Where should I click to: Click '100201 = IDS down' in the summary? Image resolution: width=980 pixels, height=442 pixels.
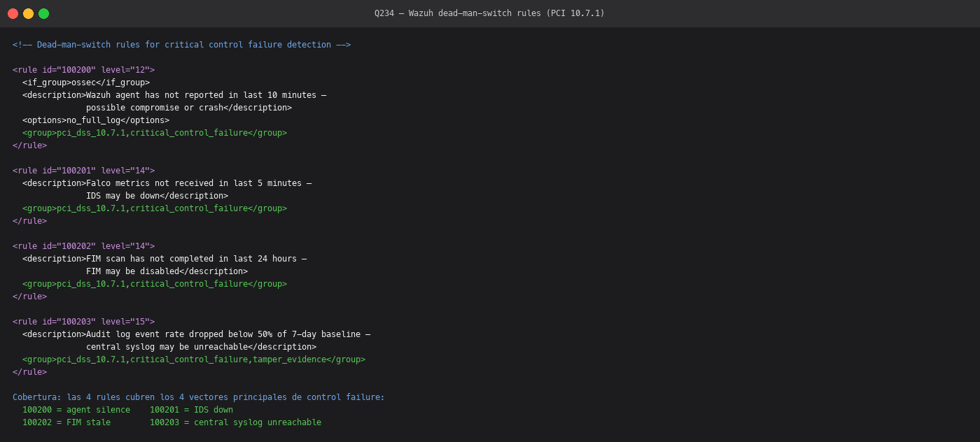coord(191,410)
